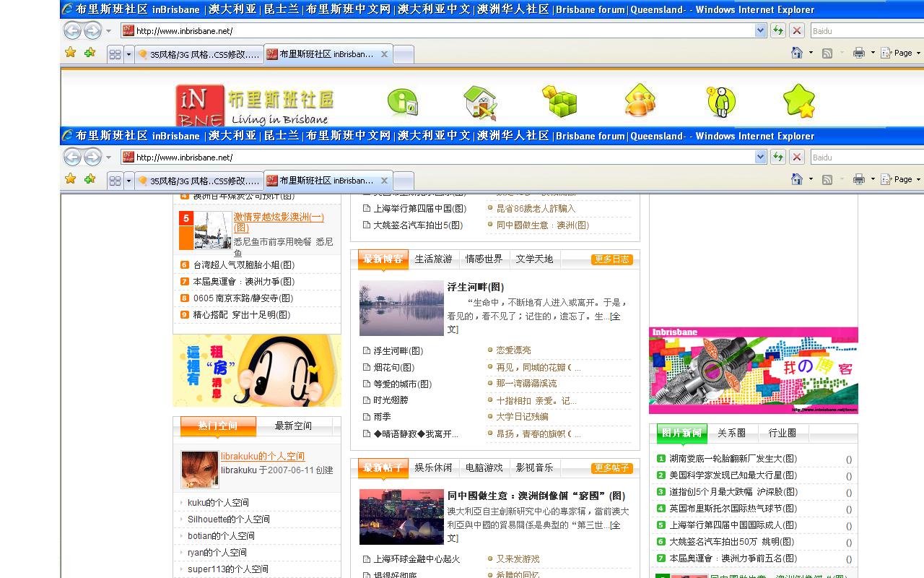Open librakuku的个人空间 link
The height and width of the screenshot is (578, 924).
[x=263, y=457]
